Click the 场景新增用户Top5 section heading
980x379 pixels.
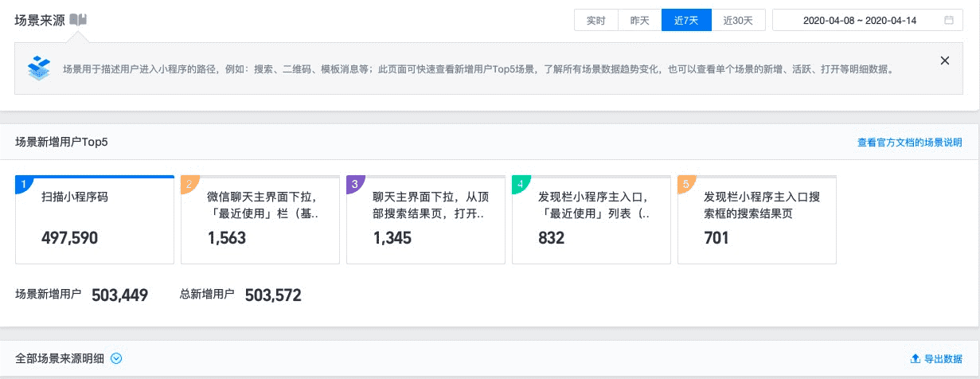click(x=61, y=143)
